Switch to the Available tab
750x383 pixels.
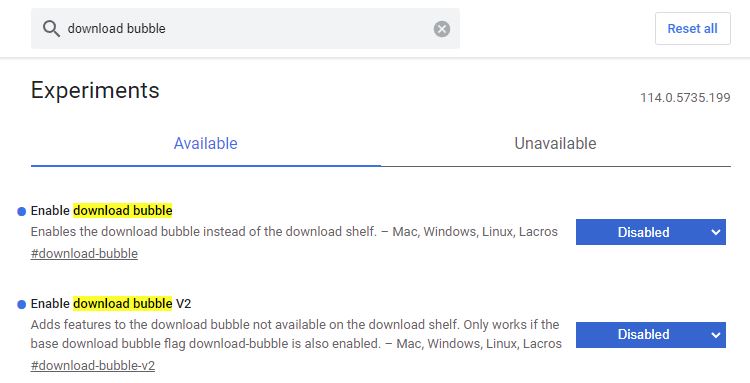pyautogui.click(x=206, y=143)
